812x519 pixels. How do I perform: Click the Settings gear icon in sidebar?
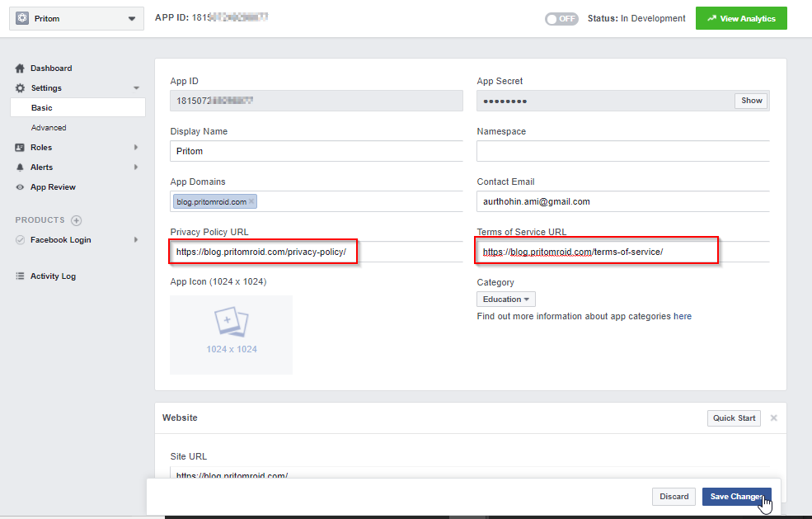pos(20,88)
